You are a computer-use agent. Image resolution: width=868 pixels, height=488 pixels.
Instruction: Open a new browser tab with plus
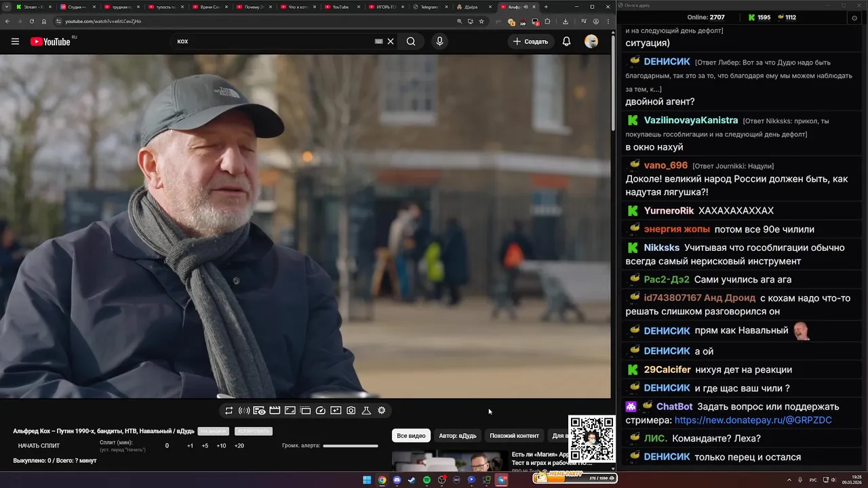coord(546,7)
